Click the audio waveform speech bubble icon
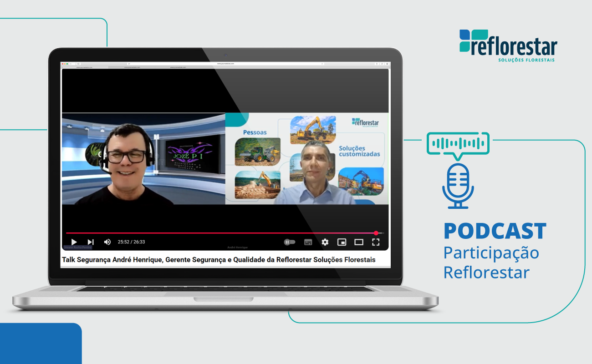The image size is (592, 364). [458, 146]
